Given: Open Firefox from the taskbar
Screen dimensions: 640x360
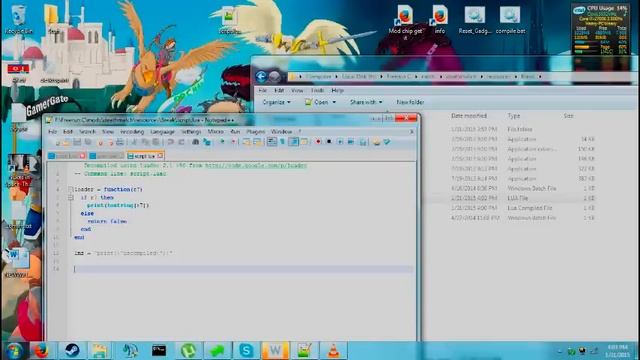Looking at the screenshot, I should 41,351.
